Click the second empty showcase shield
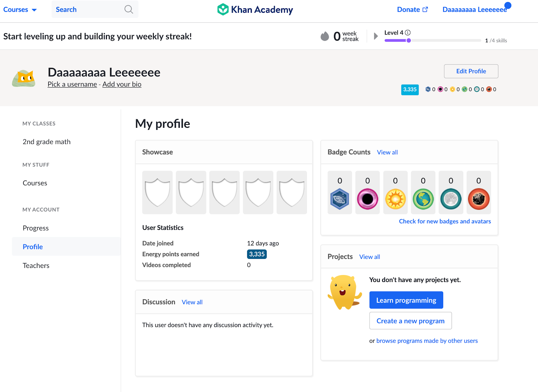Screen dimensions: 538x392 (191, 192)
